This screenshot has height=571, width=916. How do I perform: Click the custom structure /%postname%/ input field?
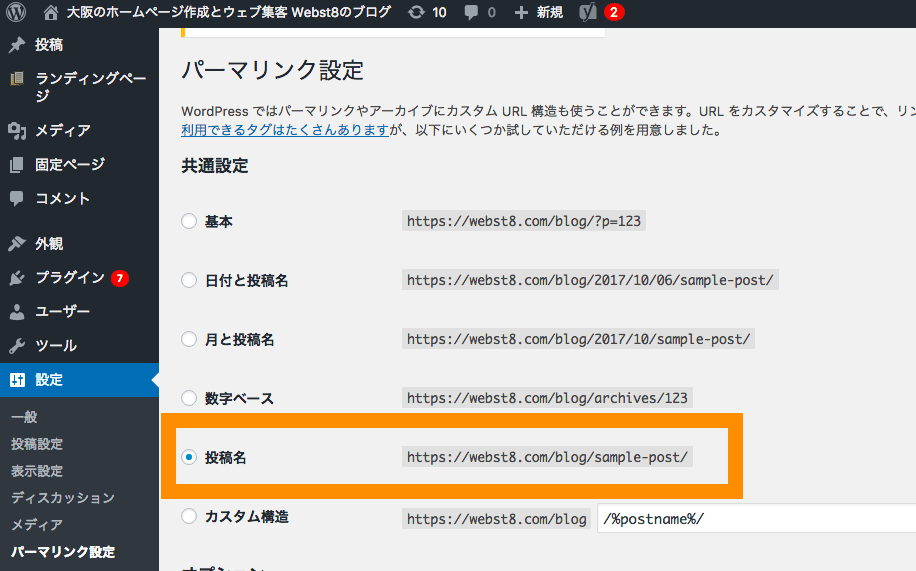[x=757, y=518]
